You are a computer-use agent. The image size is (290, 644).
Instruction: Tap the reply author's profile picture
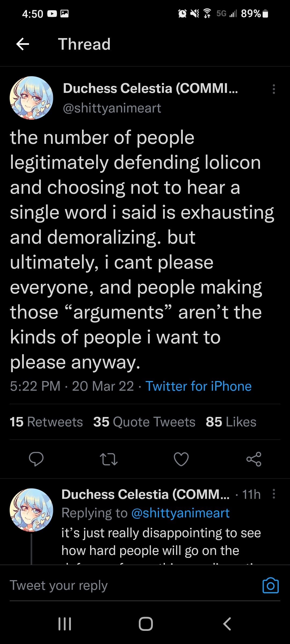(x=31, y=510)
